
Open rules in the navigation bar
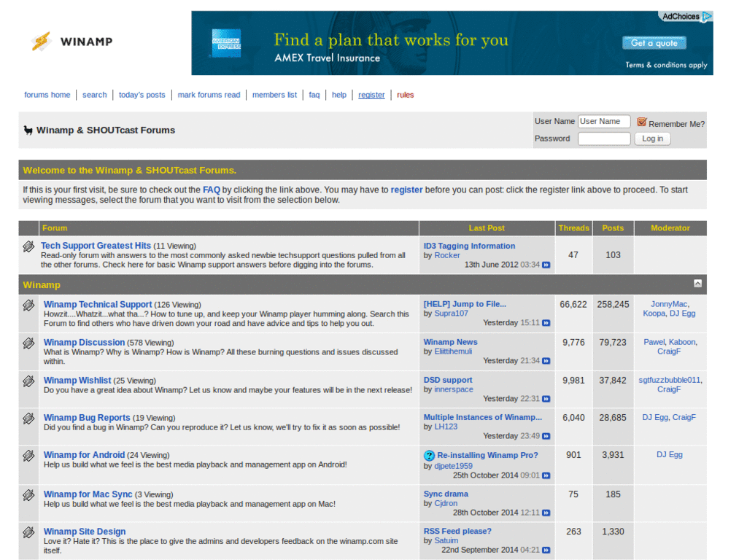point(405,95)
